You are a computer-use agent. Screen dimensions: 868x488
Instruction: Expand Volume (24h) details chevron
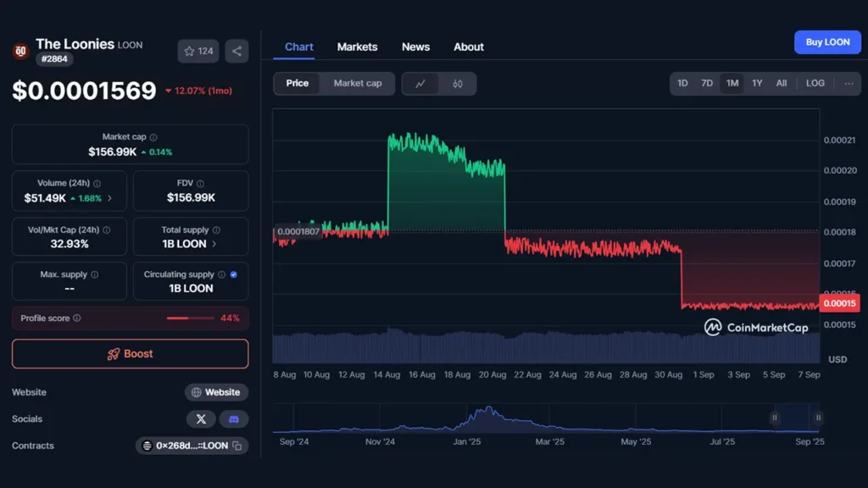point(109,198)
